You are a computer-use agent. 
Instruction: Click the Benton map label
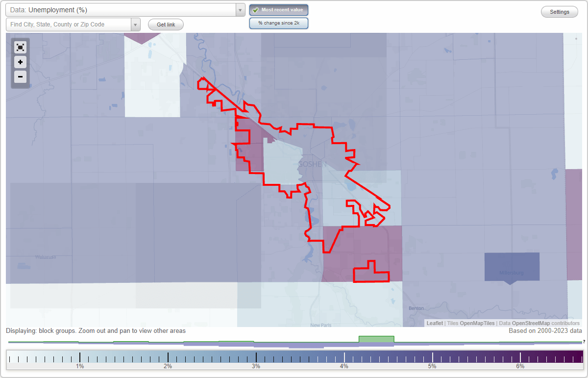pyautogui.click(x=416, y=308)
